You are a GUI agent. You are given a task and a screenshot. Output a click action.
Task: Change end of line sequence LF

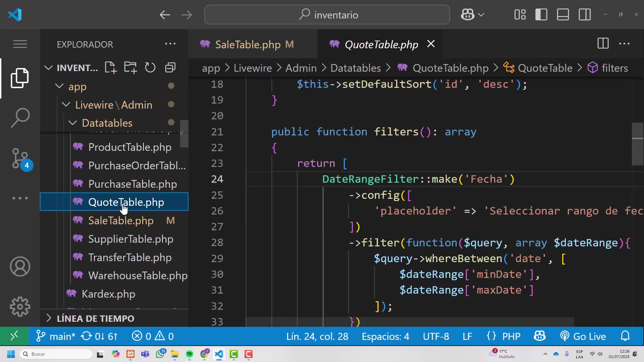(467, 336)
